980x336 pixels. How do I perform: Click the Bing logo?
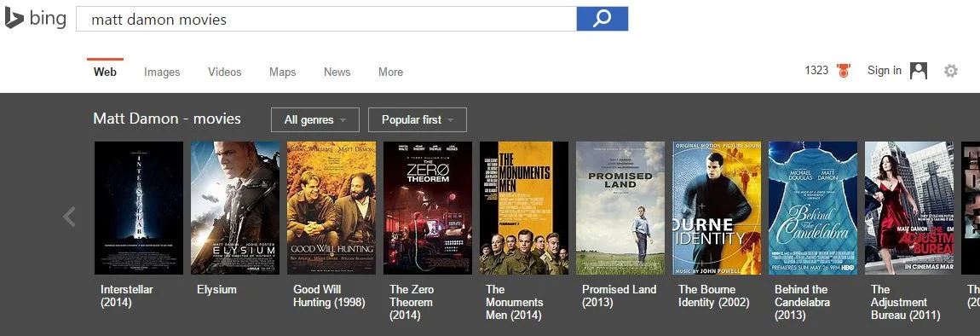[35, 18]
